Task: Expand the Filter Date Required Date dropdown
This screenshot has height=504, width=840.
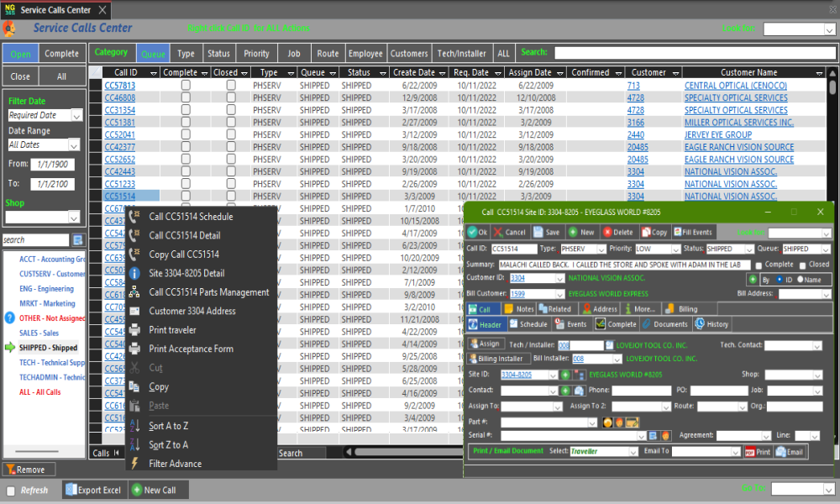Action: [76, 116]
